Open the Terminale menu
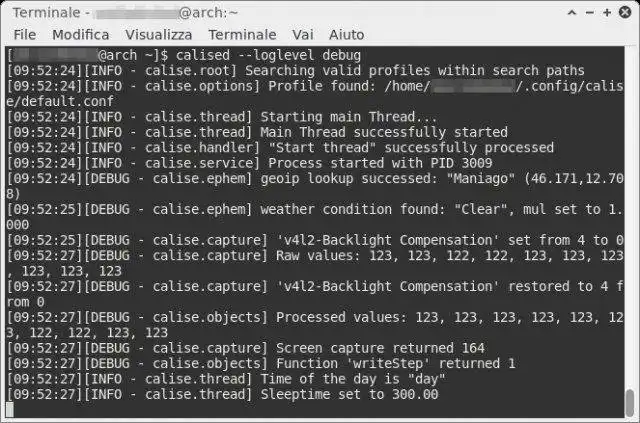The width and height of the screenshot is (640, 423). (242, 34)
